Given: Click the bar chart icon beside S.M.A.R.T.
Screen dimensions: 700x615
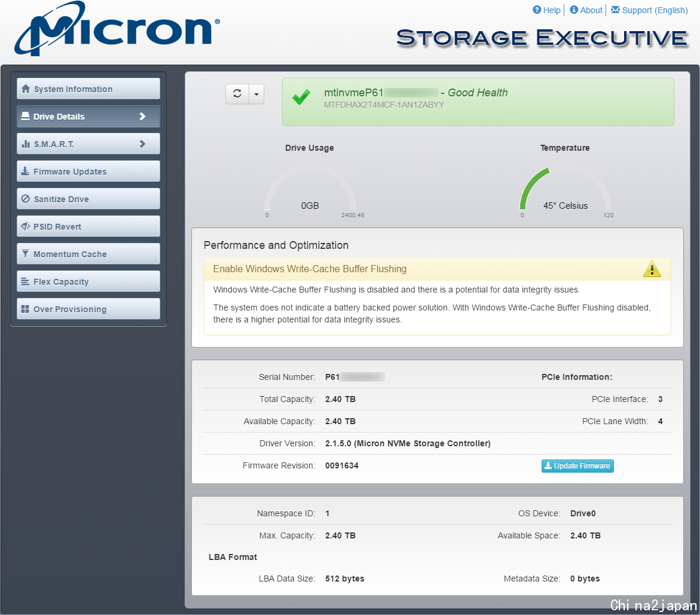Looking at the screenshot, I should (x=26, y=144).
